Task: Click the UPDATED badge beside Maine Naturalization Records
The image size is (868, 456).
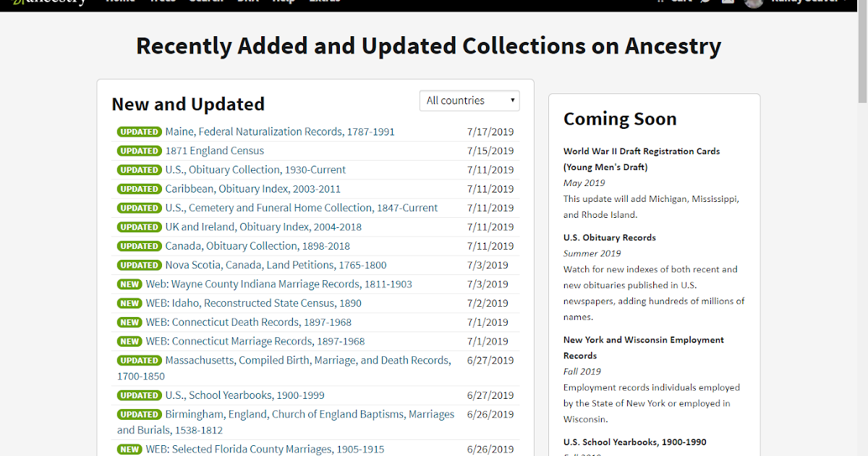Action: 139,132
